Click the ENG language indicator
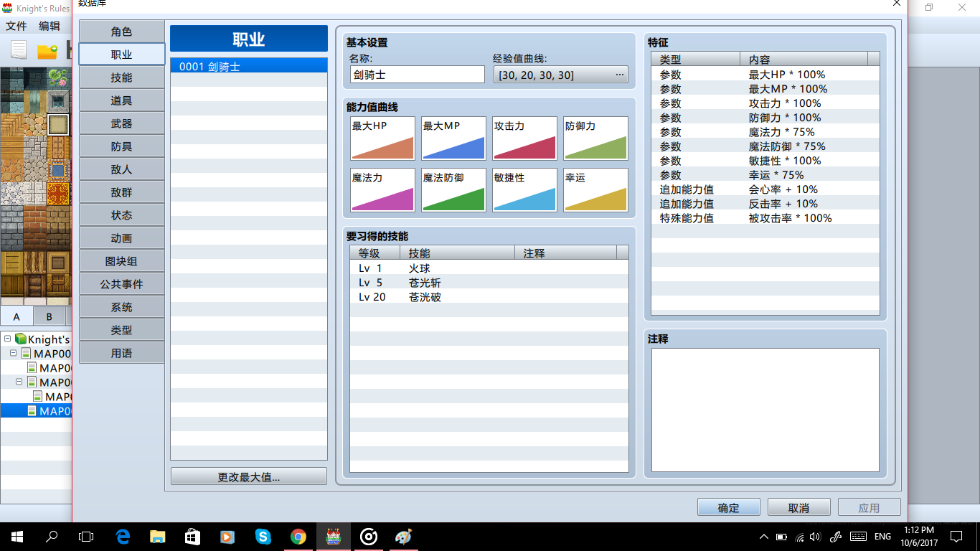The width and height of the screenshot is (980, 551). (883, 537)
